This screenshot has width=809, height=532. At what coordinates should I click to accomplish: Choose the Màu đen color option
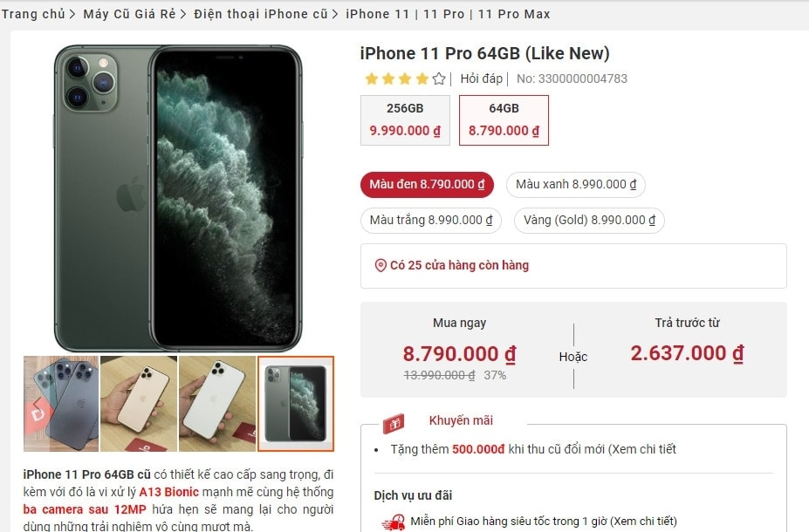[428, 185]
